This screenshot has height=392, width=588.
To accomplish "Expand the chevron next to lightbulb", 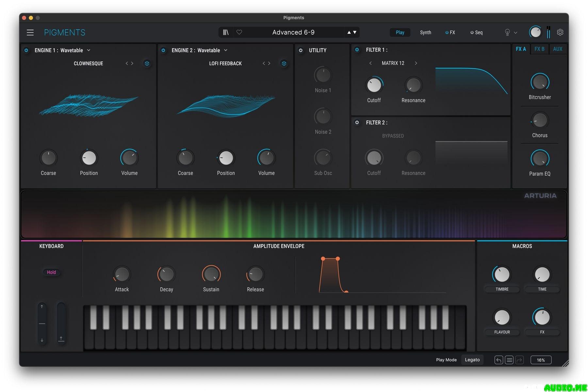I will pyautogui.click(x=515, y=33).
